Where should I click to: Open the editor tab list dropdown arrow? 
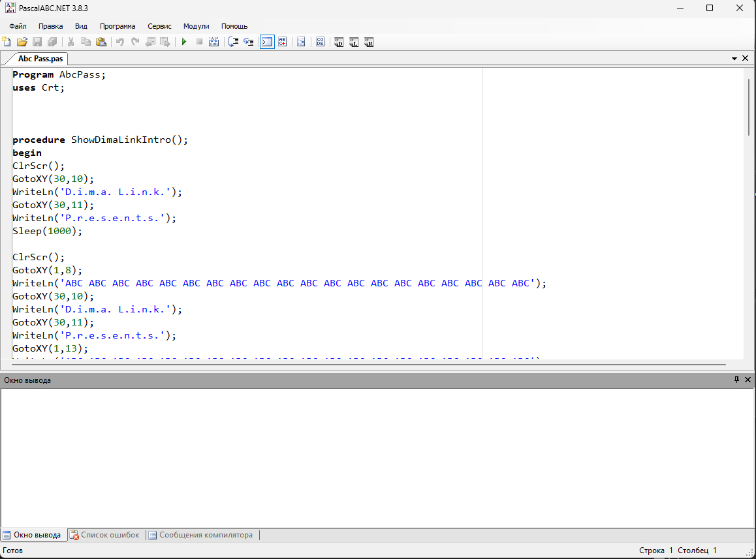tap(734, 58)
